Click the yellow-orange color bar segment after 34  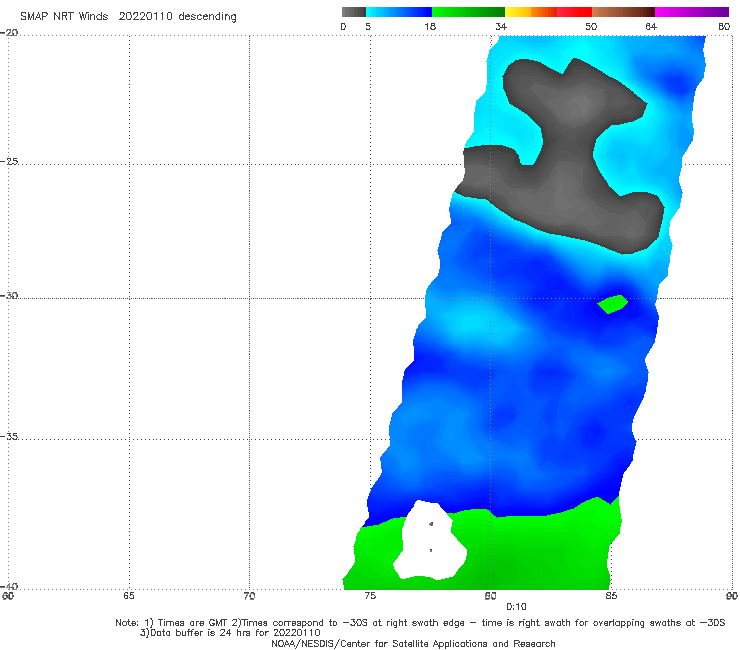530,12
